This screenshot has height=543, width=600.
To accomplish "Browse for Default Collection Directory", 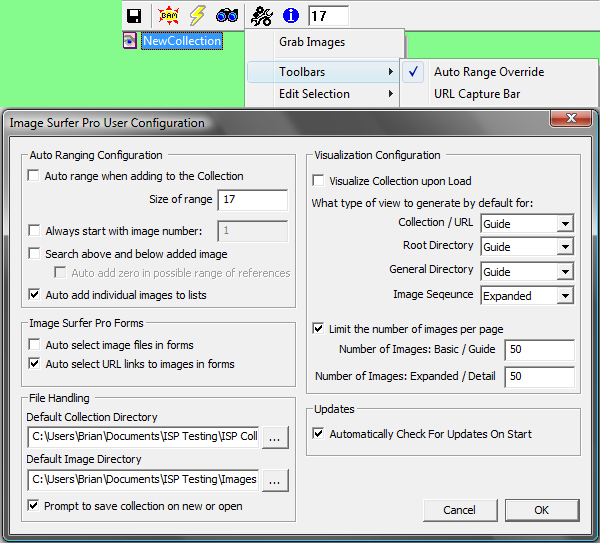I will [x=275, y=437].
